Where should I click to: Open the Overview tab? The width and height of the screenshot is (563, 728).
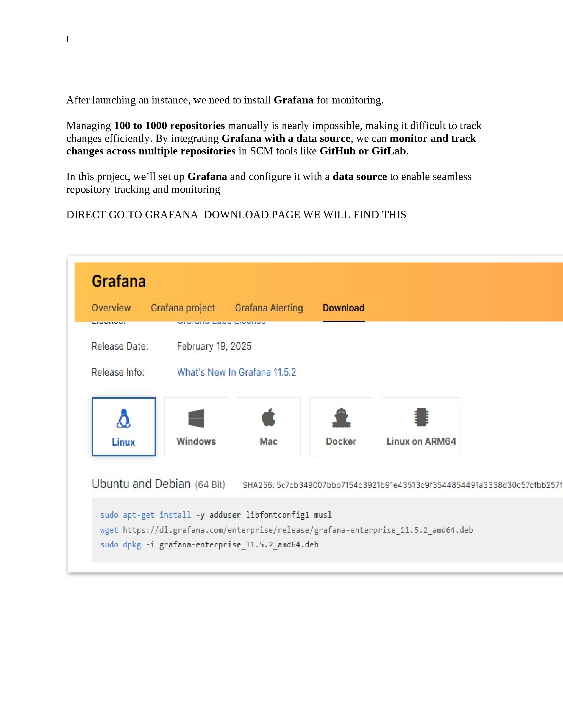click(111, 308)
